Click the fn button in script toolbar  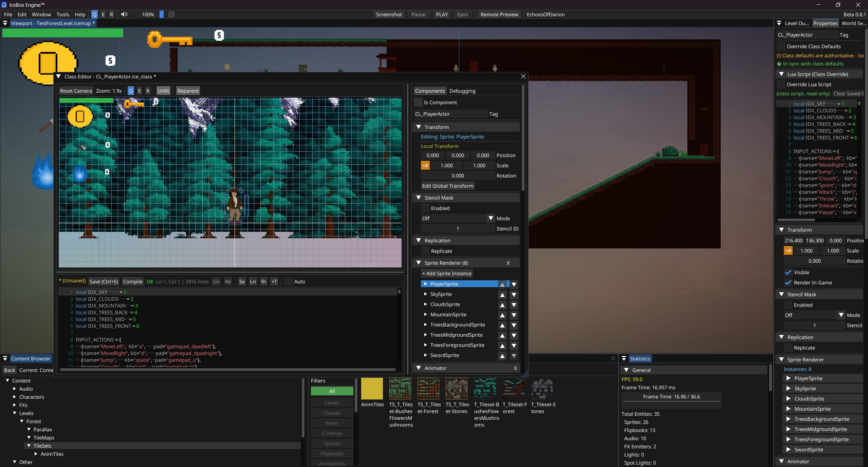point(264,282)
